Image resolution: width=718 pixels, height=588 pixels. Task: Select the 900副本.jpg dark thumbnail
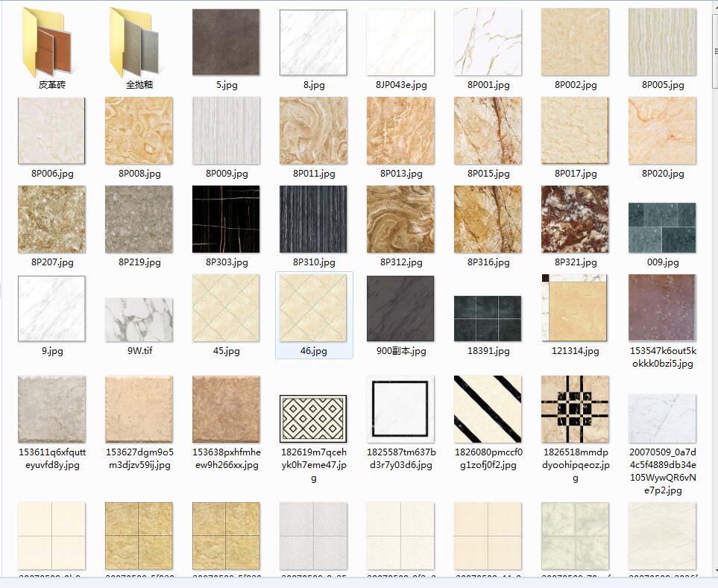400,308
